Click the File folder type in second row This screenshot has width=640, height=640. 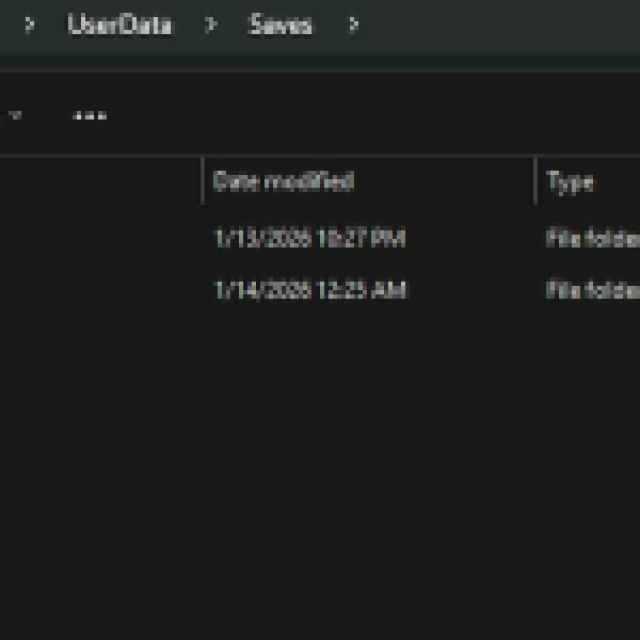[x=592, y=291]
